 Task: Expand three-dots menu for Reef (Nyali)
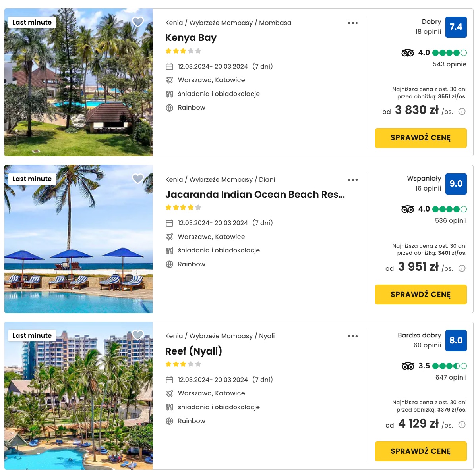[352, 336]
